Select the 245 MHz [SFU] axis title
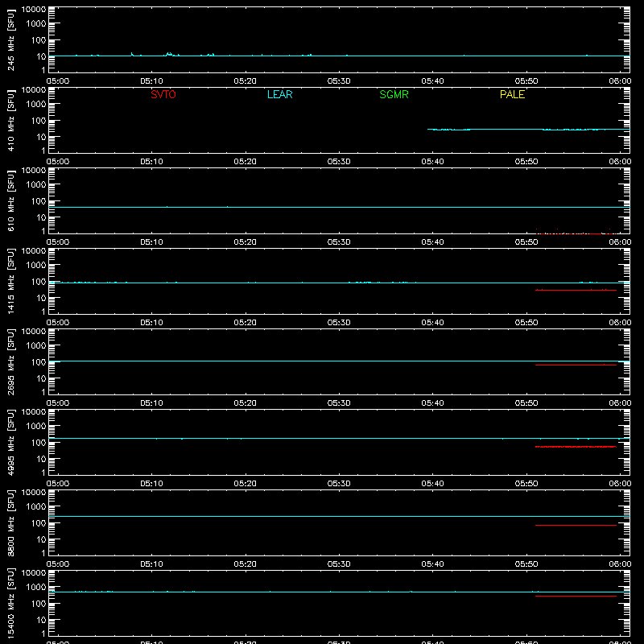Screen dimensions: 644x644 10,39
